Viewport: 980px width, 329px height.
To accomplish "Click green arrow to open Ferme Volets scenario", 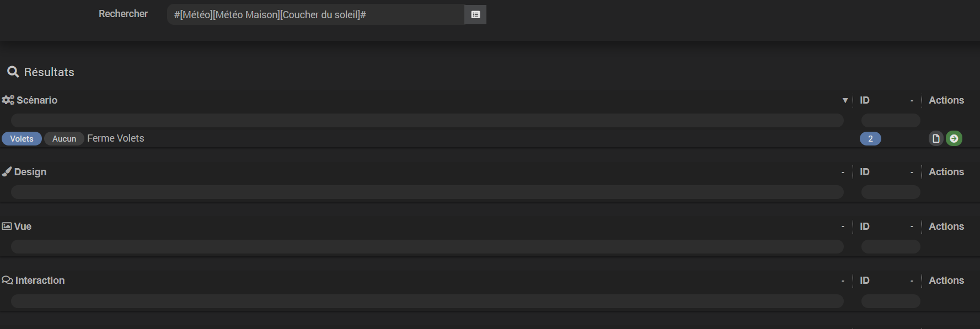I will (954, 138).
